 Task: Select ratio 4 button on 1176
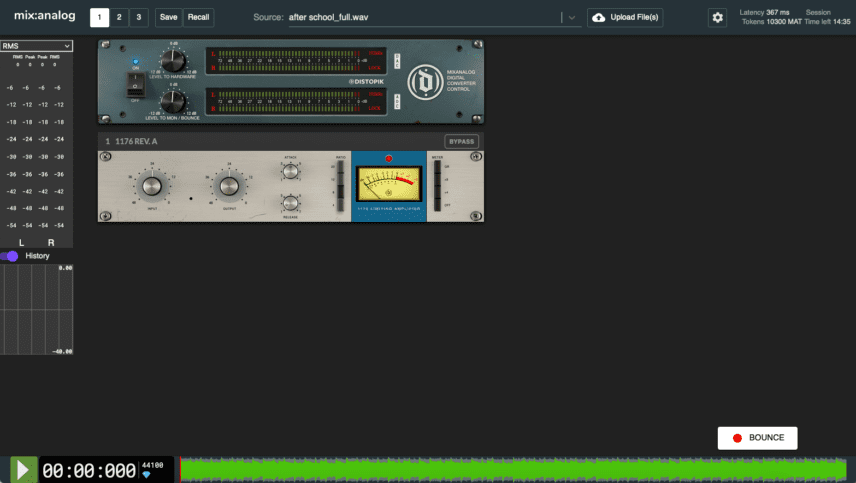click(x=340, y=205)
